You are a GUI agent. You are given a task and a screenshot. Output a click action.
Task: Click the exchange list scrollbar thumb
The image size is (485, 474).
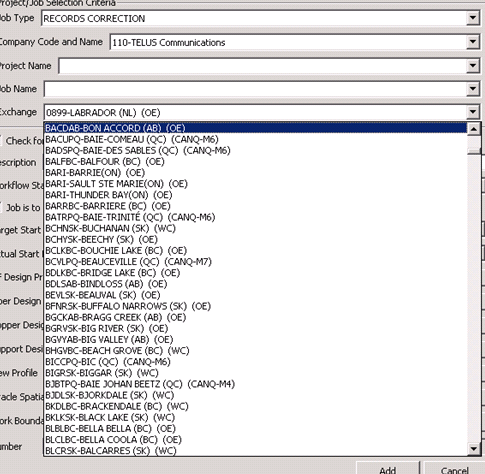point(474,151)
